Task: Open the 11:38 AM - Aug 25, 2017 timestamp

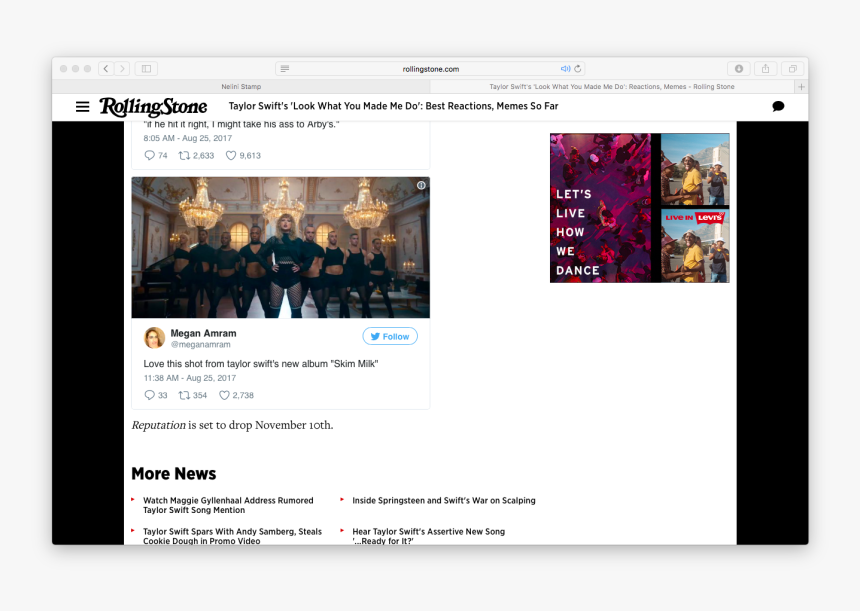Action: 190,378
